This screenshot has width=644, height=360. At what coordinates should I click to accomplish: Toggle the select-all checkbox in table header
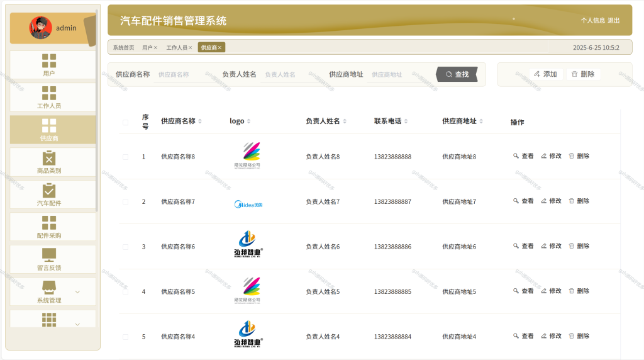125,122
